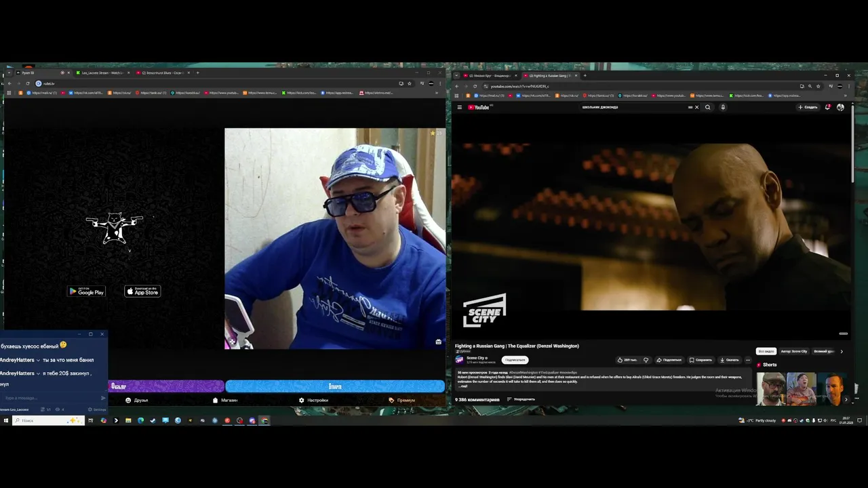The image size is (868, 488).
Task: Click the App Store download badge
Action: click(142, 291)
